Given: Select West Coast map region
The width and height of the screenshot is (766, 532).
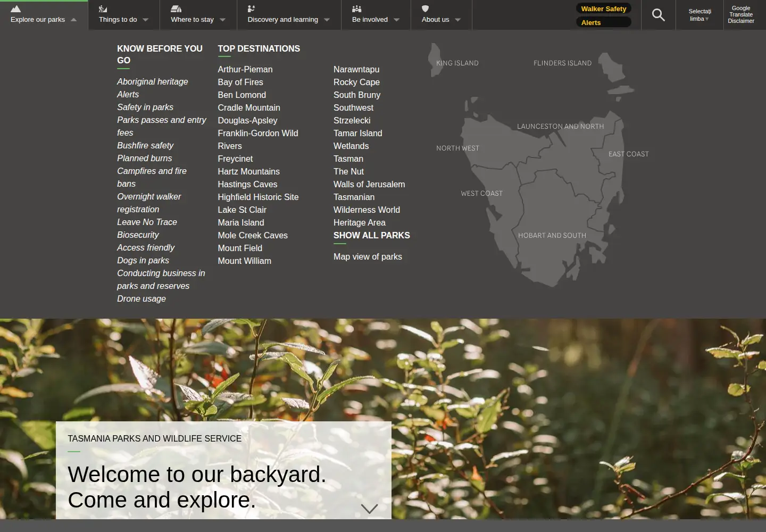Looking at the screenshot, I should tap(481, 193).
